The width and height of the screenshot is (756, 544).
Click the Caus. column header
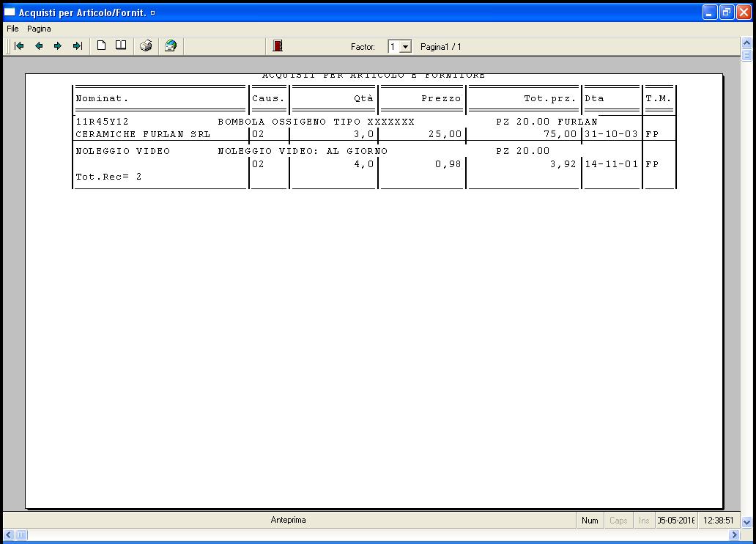pyautogui.click(x=268, y=98)
